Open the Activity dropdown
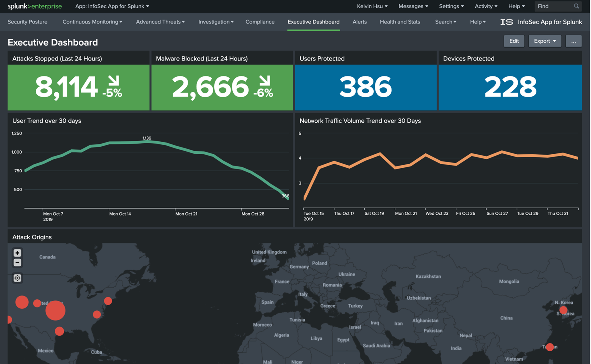Image resolution: width=591 pixels, height=364 pixels. tap(486, 6)
